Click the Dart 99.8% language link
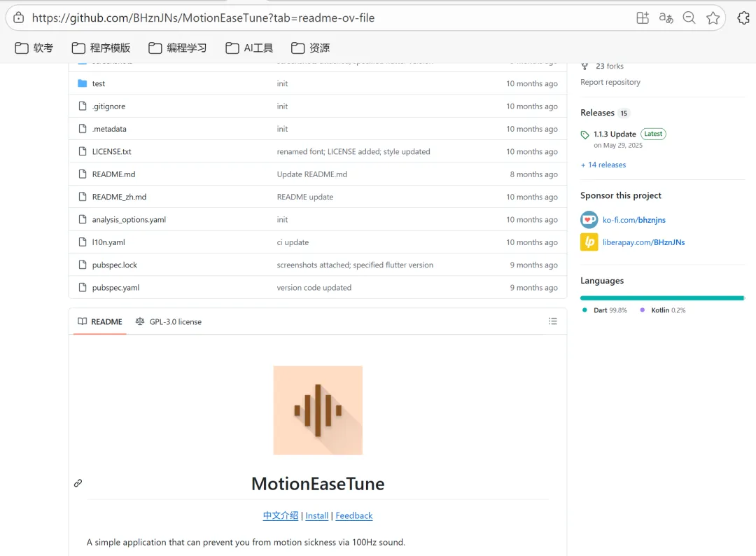756x556 pixels. pos(605,310)
